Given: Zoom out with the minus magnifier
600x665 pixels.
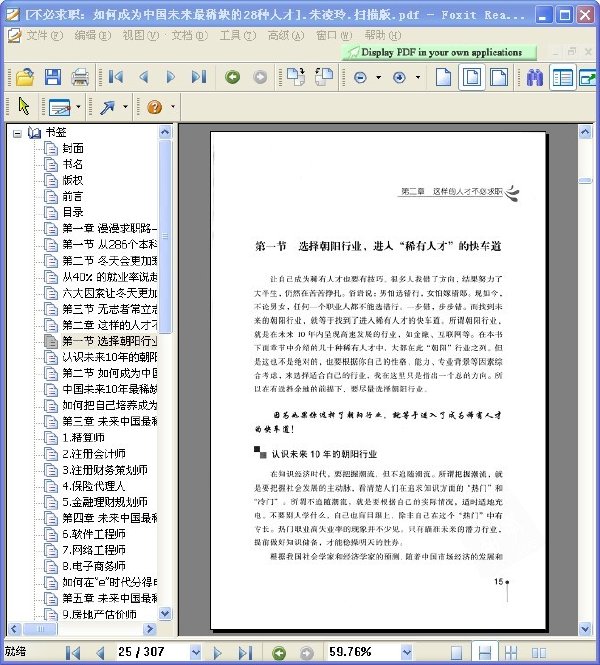Looking at the screenshot, I should [360, 78].
